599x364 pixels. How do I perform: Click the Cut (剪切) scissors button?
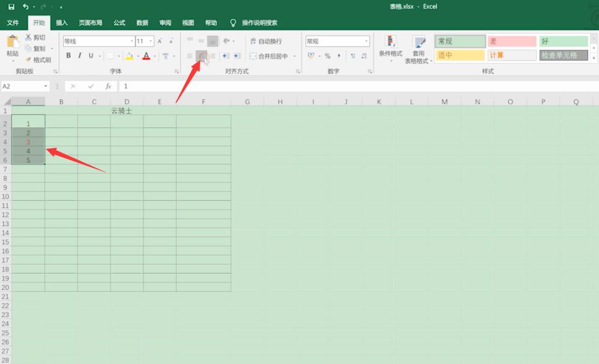tap(35, 38)
